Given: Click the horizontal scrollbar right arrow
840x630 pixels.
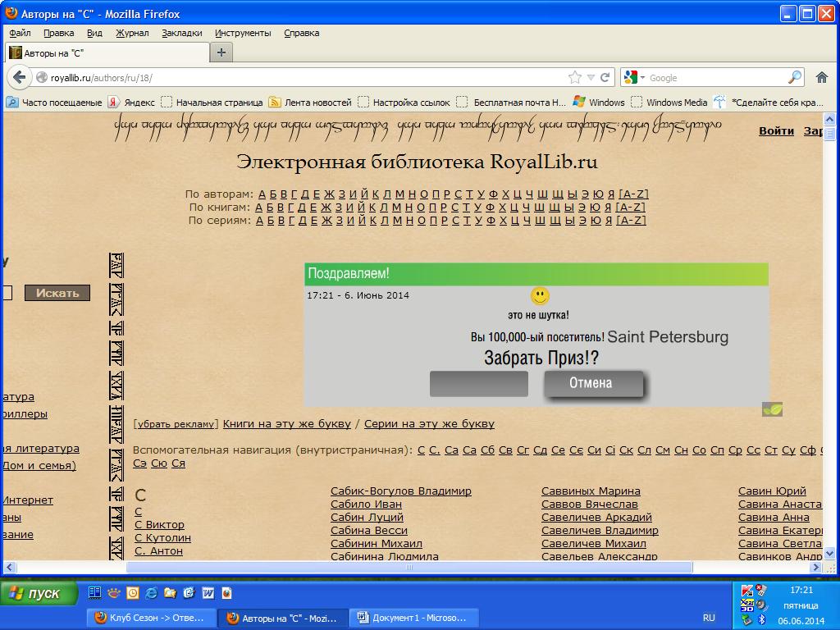Looking at the screenshot, I should click(816, 567).
